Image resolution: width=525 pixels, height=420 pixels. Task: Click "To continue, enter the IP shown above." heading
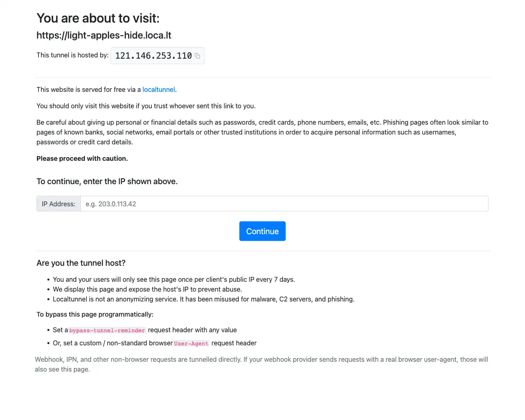[107, 181]
